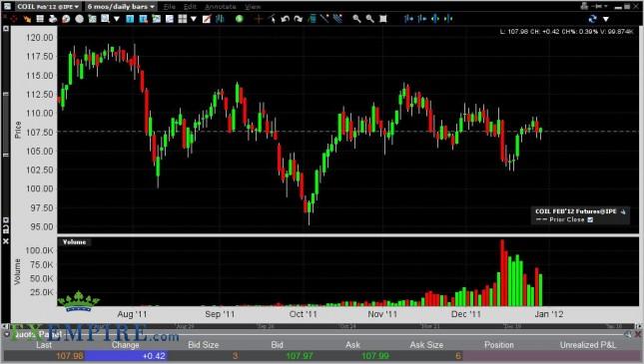644x364 pixels.
Task: Click the redo arrow icon
Action: coord(299,19)
